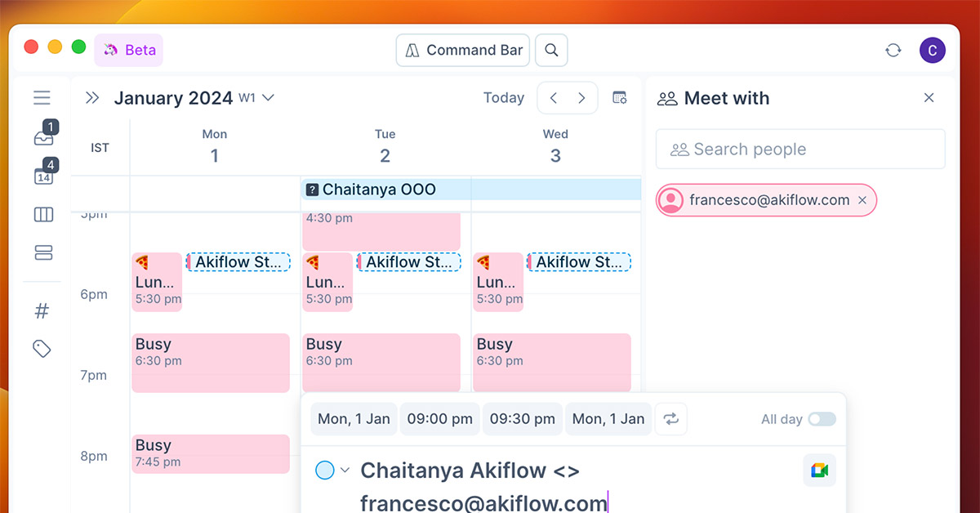The width and height of the screenshot is (980, 513).
Task: Open the Inbox icon in sidebar
Action: 43,138
